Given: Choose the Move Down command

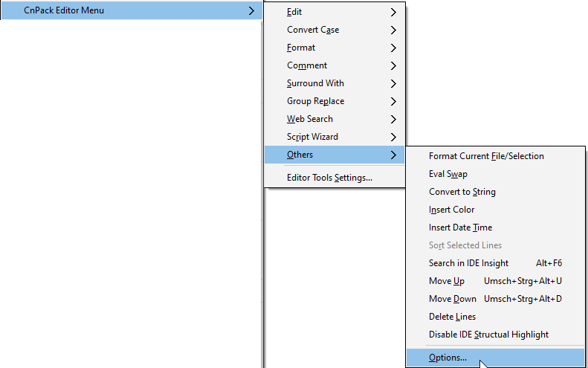Looking at the screenshot, I should [x=495, y=299].
